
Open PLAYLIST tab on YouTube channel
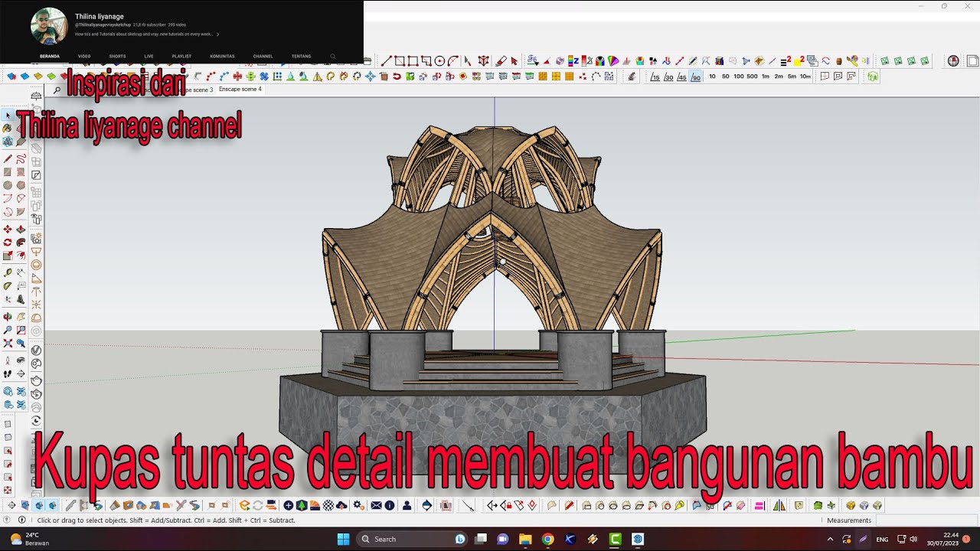pos(181,56)
